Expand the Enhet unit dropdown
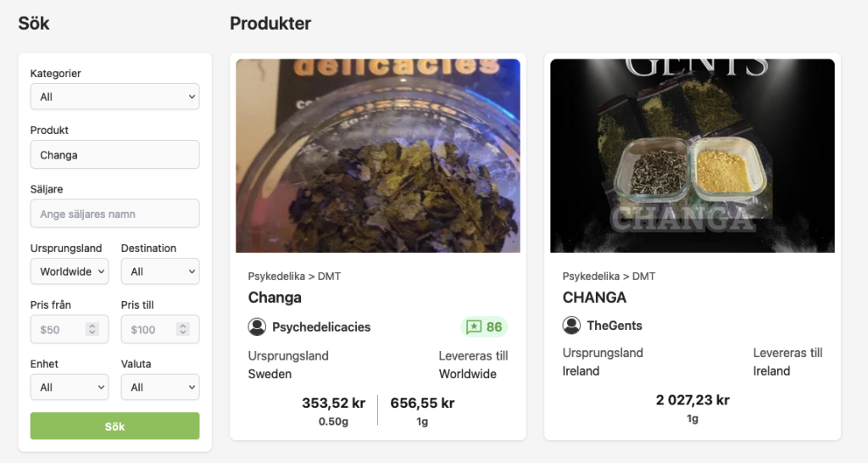 click(70, 387)
